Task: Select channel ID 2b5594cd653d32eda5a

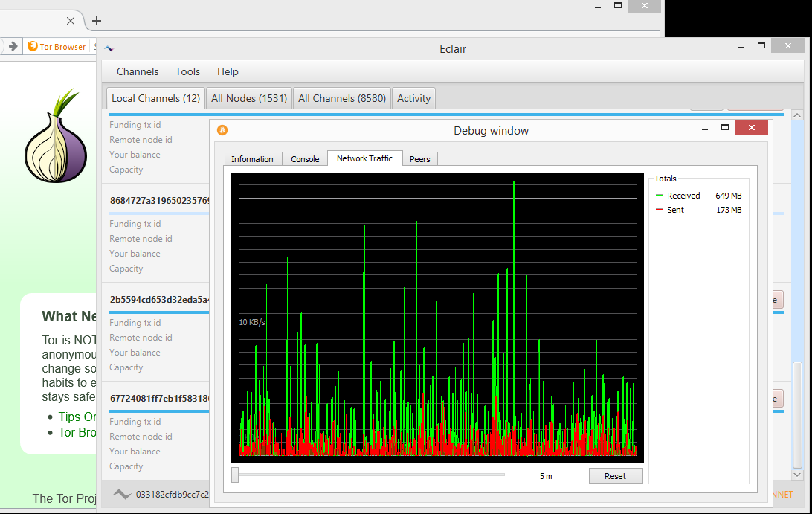Action: pos(159,300)
